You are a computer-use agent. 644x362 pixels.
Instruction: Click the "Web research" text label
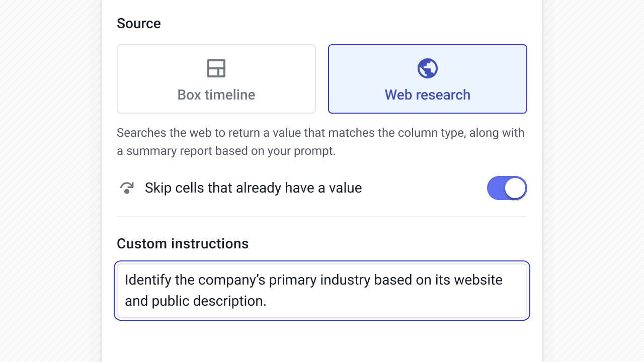click(x=428, y=95)
